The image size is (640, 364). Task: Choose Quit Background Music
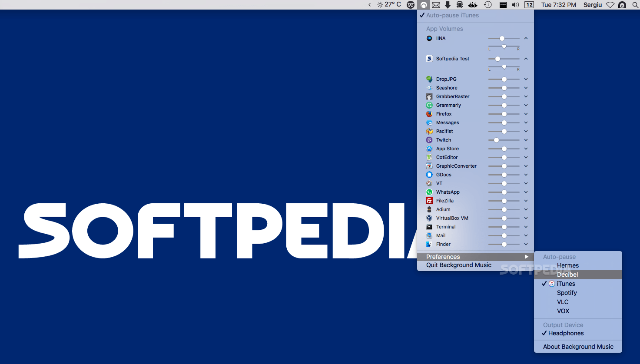475,265
